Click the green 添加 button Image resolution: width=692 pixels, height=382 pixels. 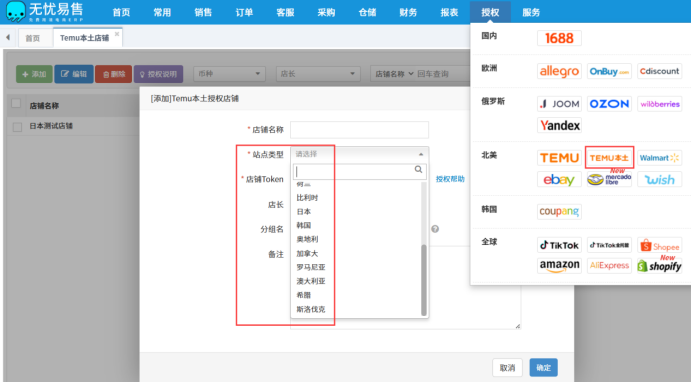(x=34, y=74)
